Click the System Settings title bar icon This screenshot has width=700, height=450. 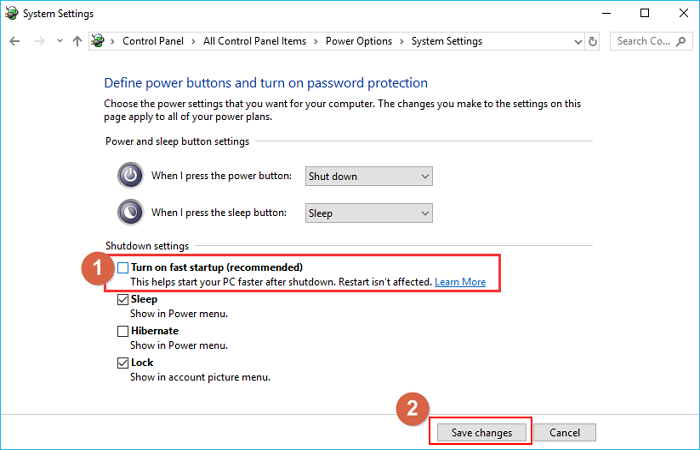(x=12, y=13)
